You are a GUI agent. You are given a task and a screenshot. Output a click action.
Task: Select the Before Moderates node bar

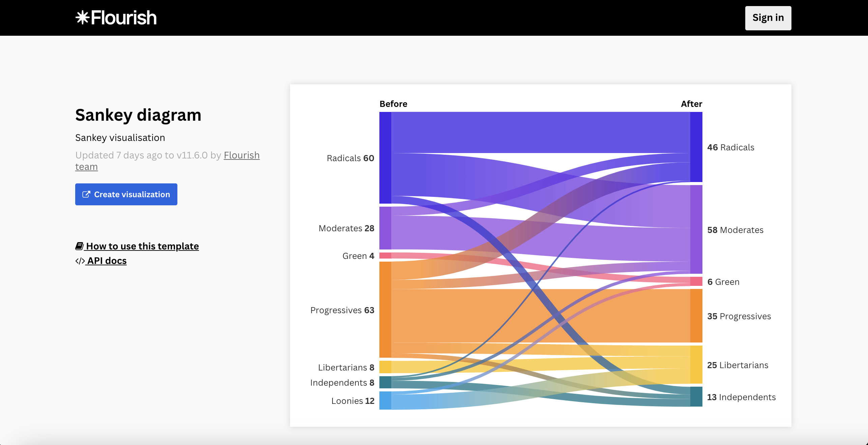385,228
